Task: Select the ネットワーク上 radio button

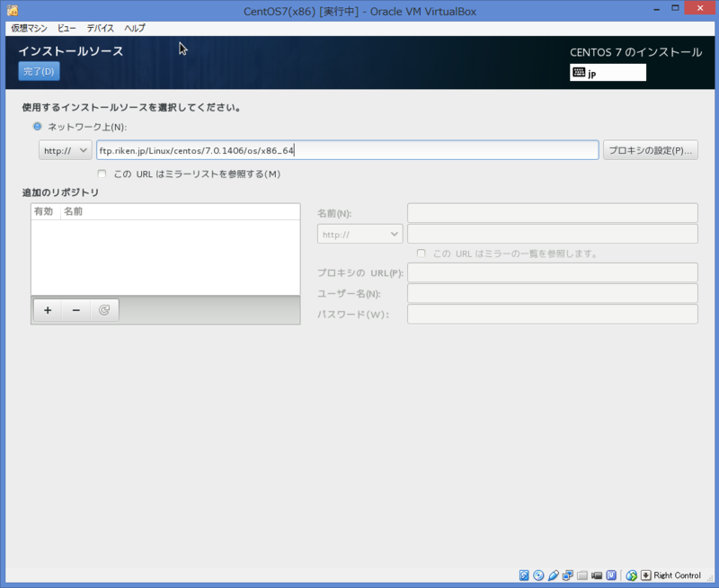Action: (37, 126)
